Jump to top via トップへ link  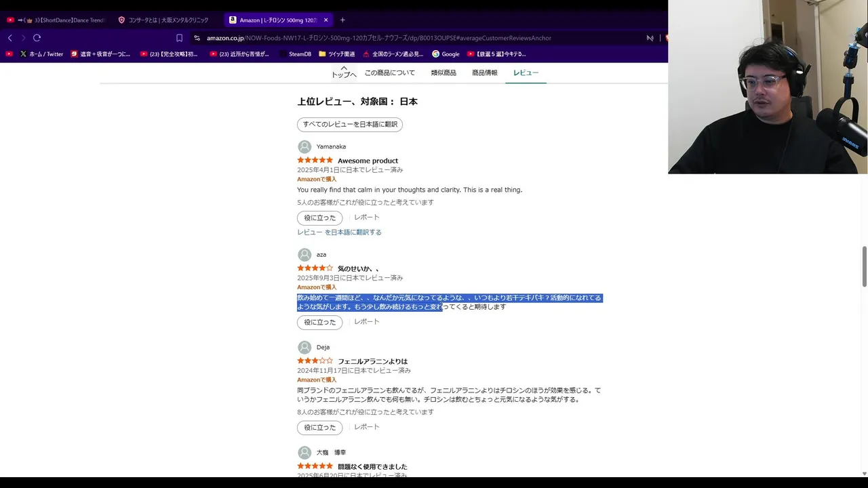pos(344,72)
